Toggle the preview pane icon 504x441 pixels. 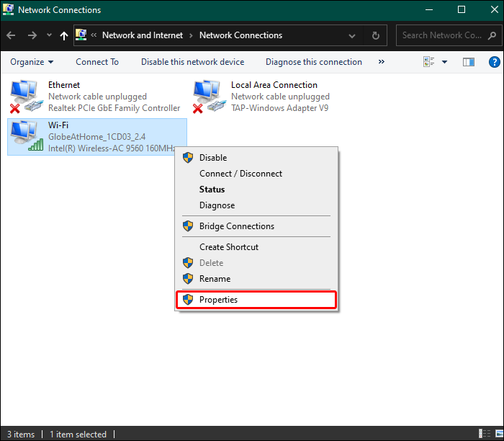coord(468,62)
